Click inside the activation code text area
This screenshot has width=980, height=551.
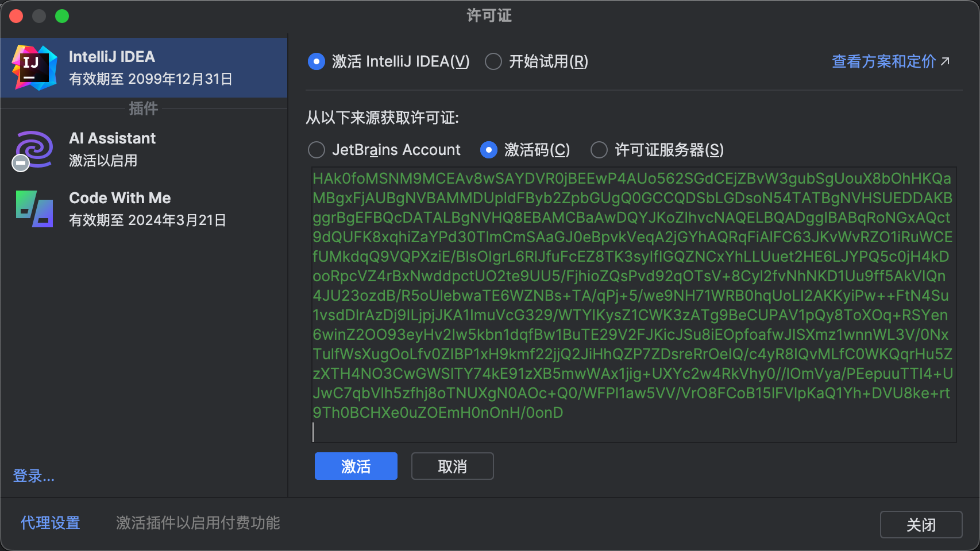pyautogui.click(x=634, y=305)
